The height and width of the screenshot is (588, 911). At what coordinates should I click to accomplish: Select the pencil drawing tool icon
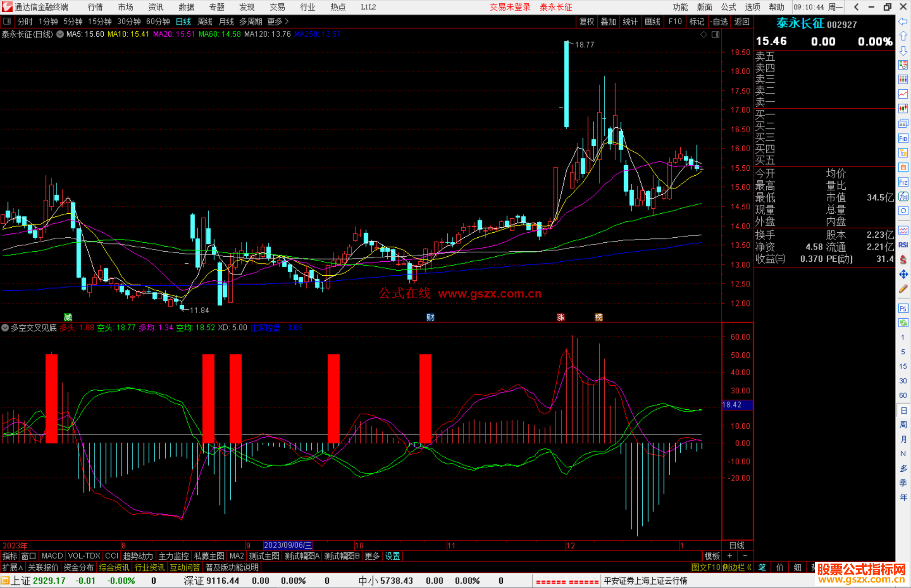tap(903, 289)
